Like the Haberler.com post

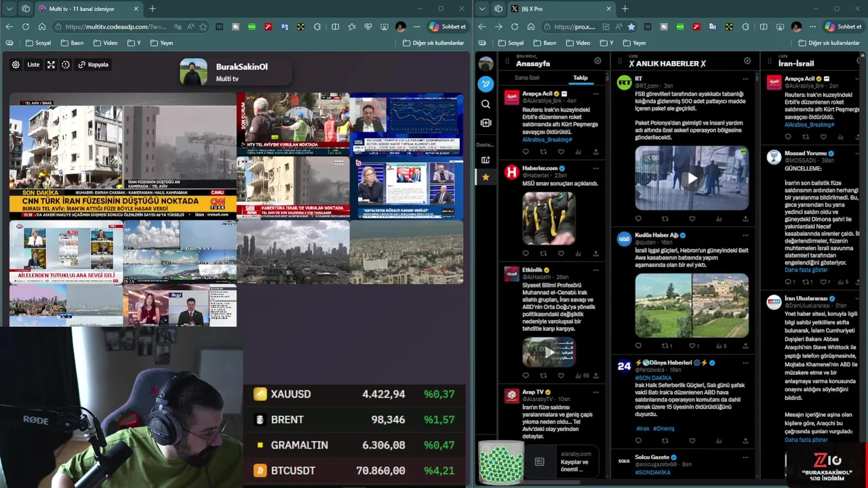click(561, 253)
